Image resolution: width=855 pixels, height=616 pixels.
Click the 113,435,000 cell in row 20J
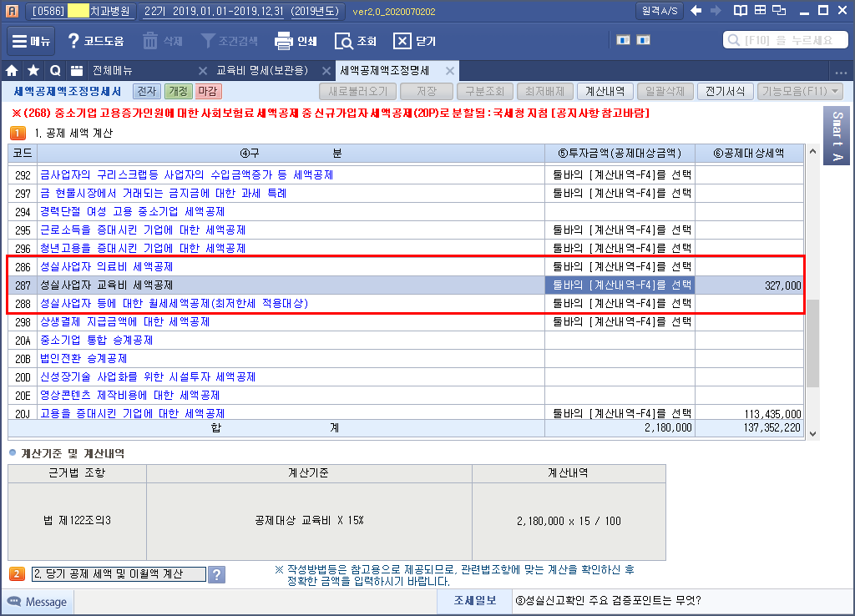[749, 414]
